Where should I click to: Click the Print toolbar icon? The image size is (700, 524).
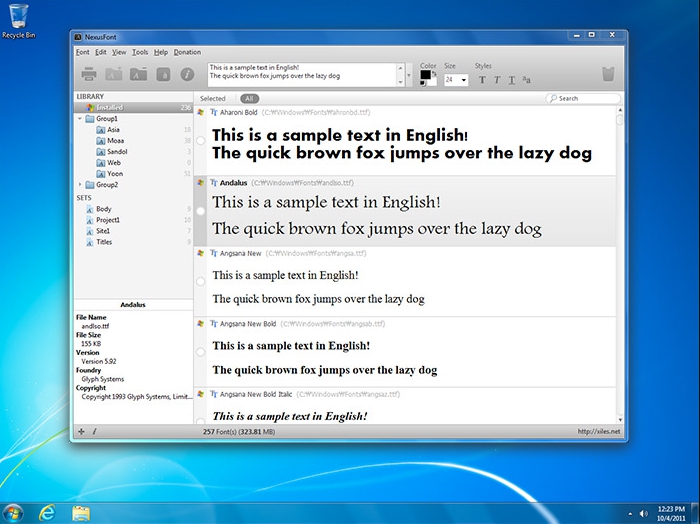88,74
